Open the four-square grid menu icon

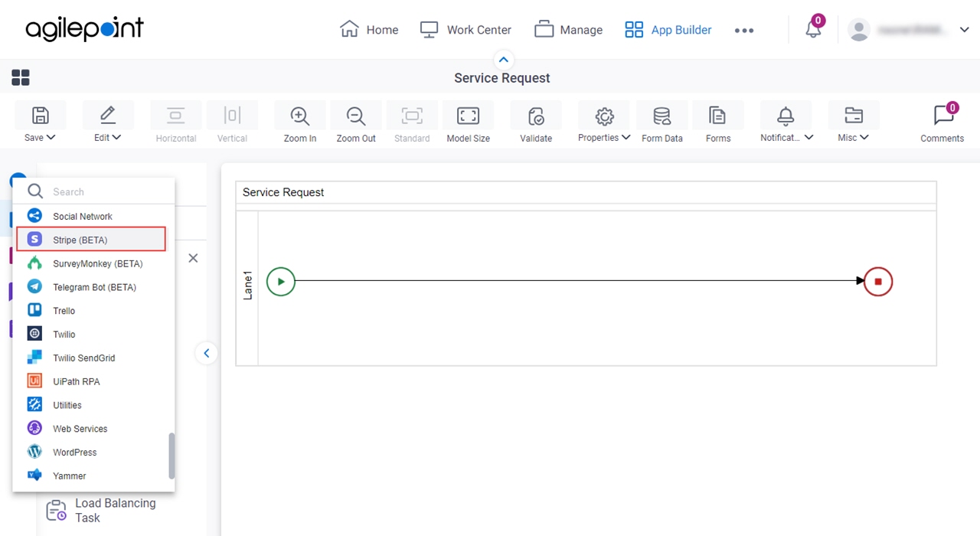[21, 77]
